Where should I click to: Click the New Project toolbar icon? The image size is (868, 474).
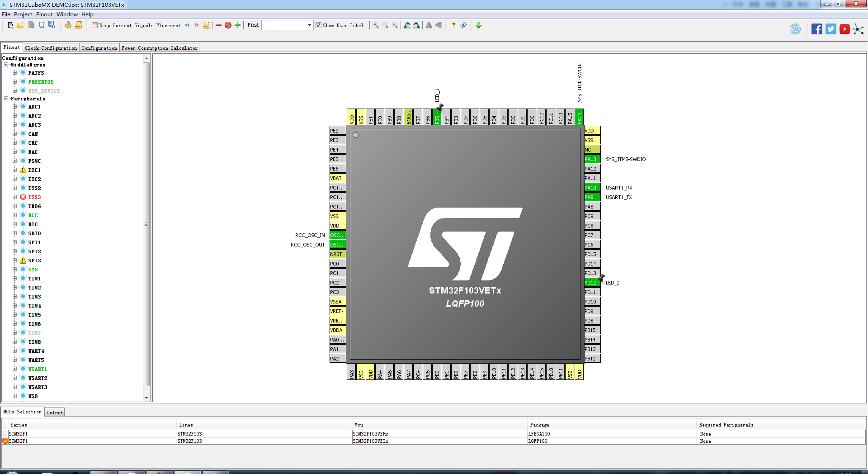tap(11, 25)
